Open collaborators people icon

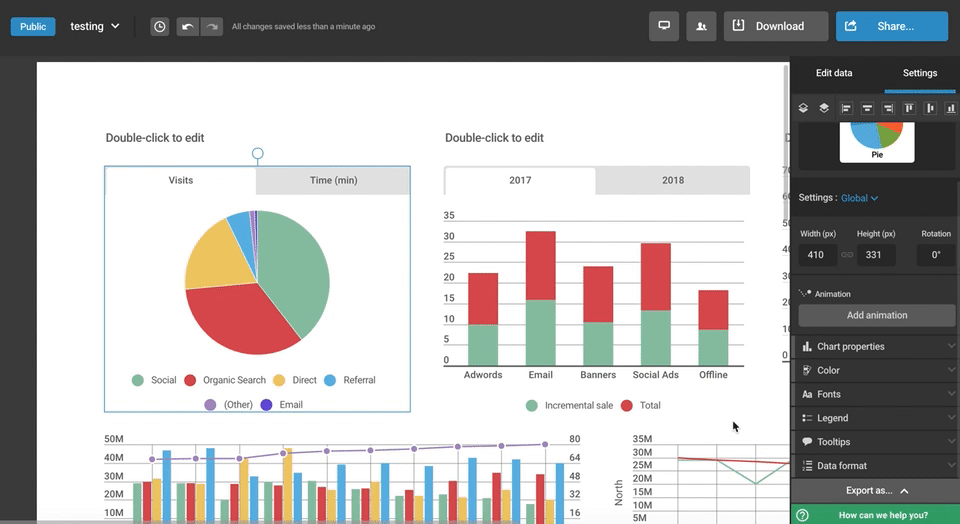[x=701, y=26]
